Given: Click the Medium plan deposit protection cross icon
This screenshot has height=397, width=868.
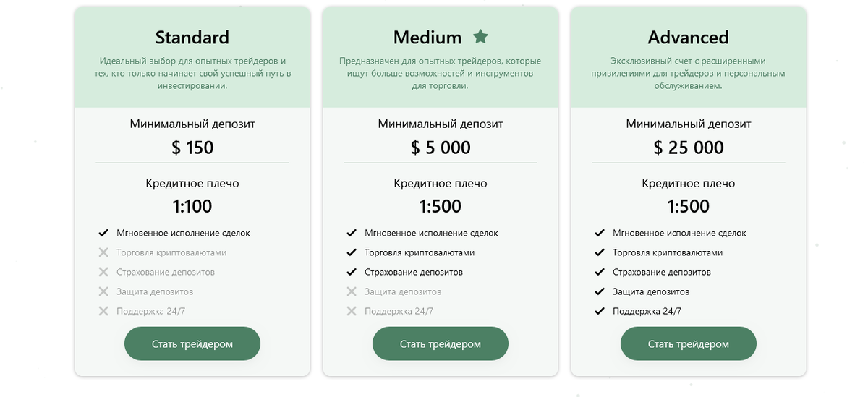Looking at the screenshot, I should (x=352, y=291).
